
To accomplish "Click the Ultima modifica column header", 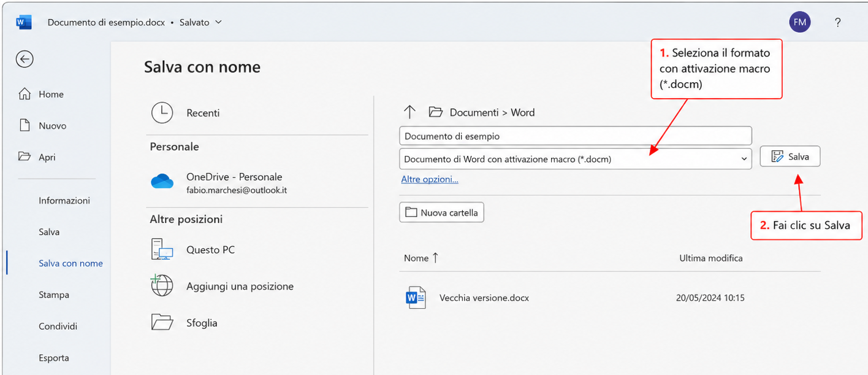I will (711, 258).
